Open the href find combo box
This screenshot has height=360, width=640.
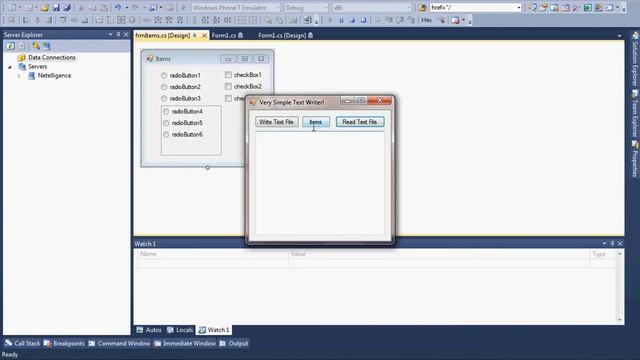tap(518, 8)
